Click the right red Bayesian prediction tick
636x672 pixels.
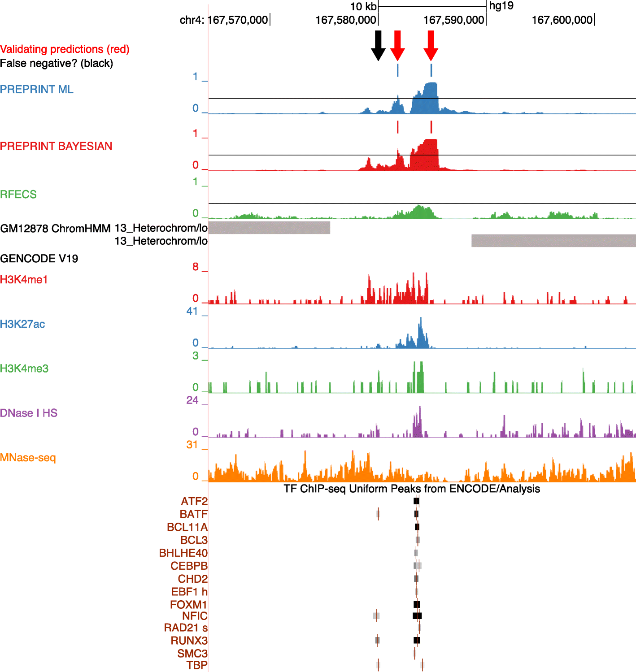(x=431, y=127)
